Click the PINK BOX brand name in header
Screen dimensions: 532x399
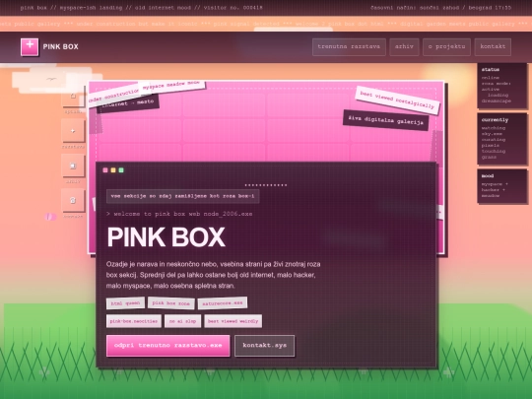coord(61,47)
